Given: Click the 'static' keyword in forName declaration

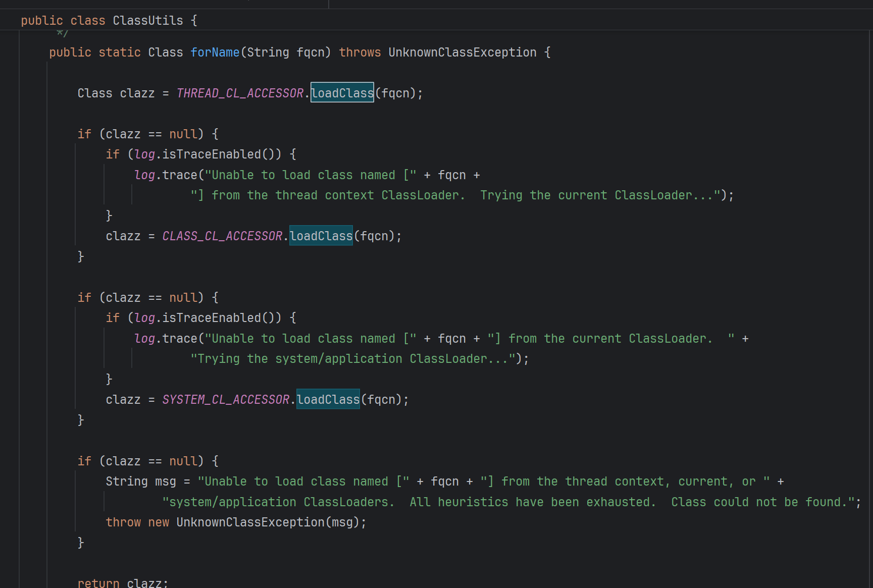Looking at the screenshot, I should click(x=120, y=52).
